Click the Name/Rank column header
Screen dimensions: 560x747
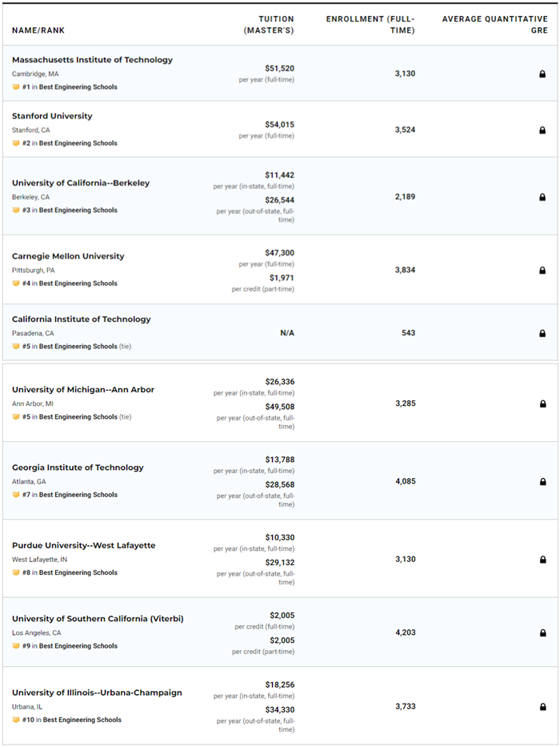click(x=38, y=30)
